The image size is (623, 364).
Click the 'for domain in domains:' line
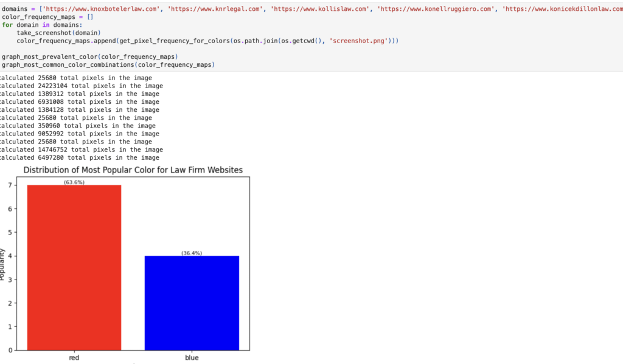[41, 25]
